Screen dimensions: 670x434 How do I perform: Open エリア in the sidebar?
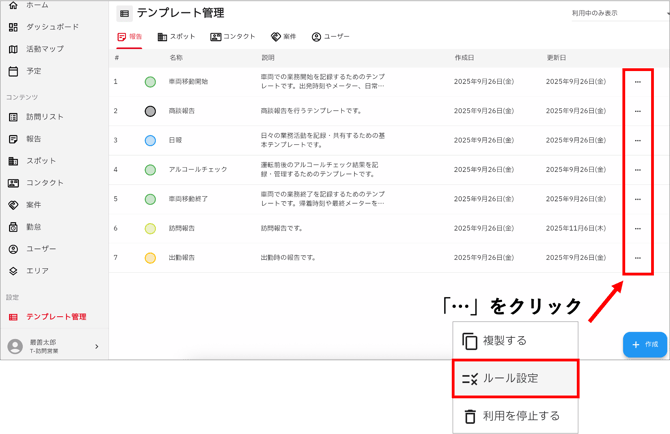(36, 271)
